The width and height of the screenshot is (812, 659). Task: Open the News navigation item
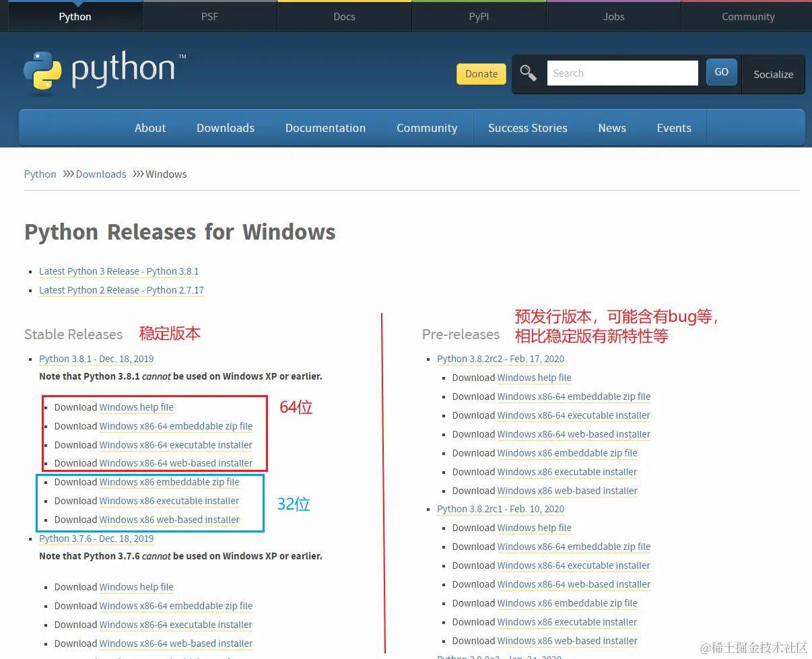612,128
